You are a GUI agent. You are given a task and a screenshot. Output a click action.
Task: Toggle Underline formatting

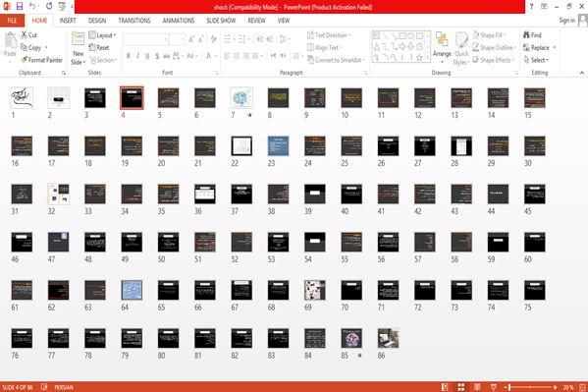coord(147,56)
